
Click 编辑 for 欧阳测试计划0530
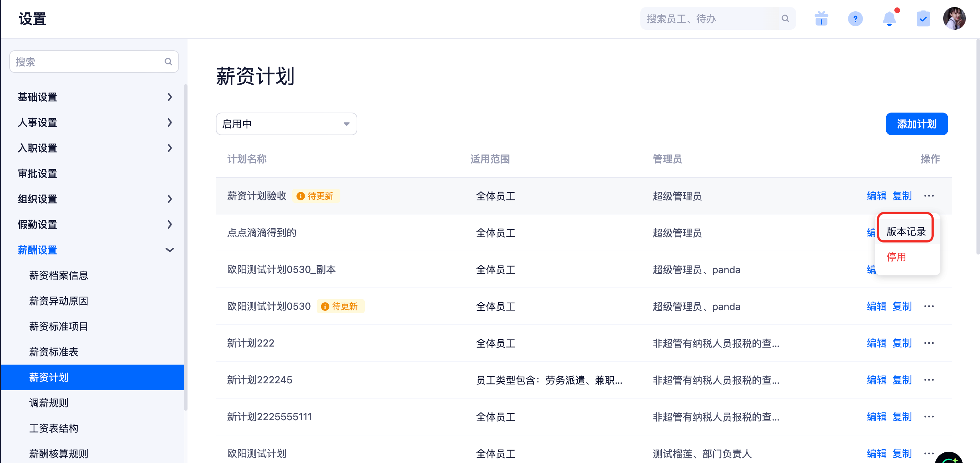click(877, 306)
